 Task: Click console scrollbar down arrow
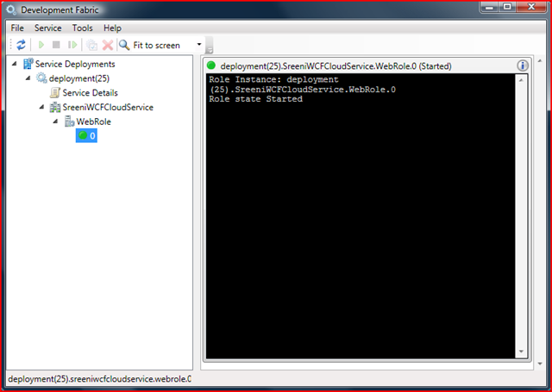[x=521, y=352]
